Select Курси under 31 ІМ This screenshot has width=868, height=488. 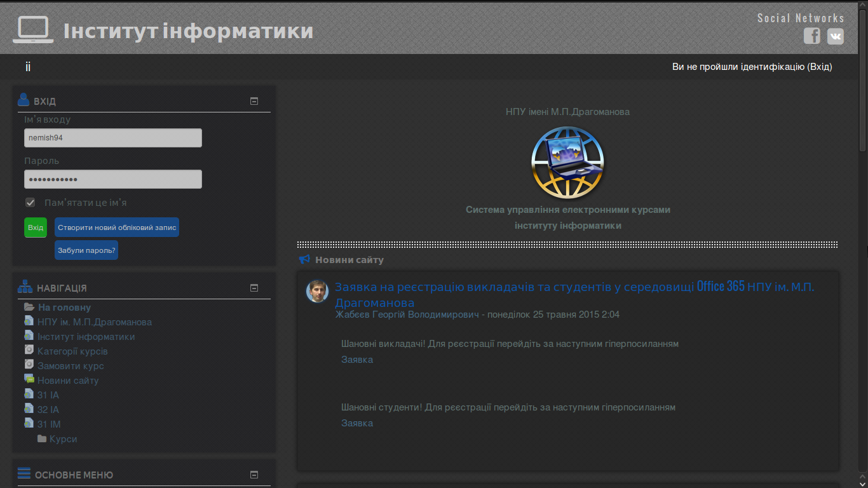point(62,438)
